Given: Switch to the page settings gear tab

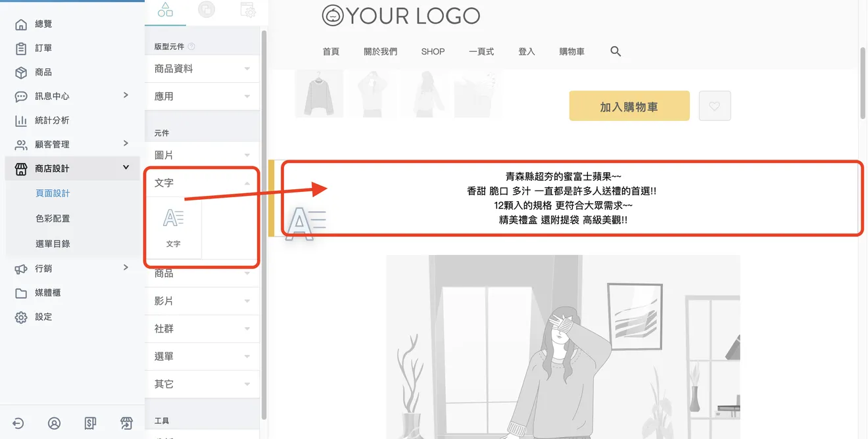Looking at the screenshot, I should point(248,9).
